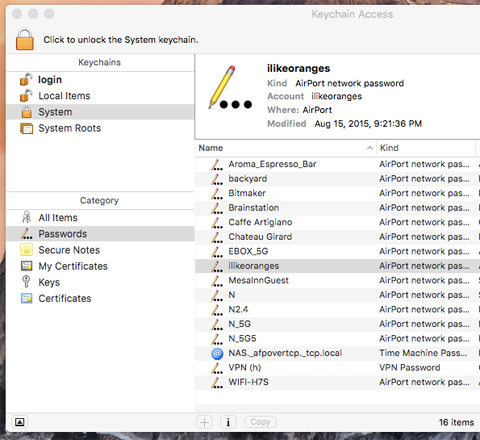The image size is (480, 440).
Task: Select the password entry named N
Action: coord(337,295)
